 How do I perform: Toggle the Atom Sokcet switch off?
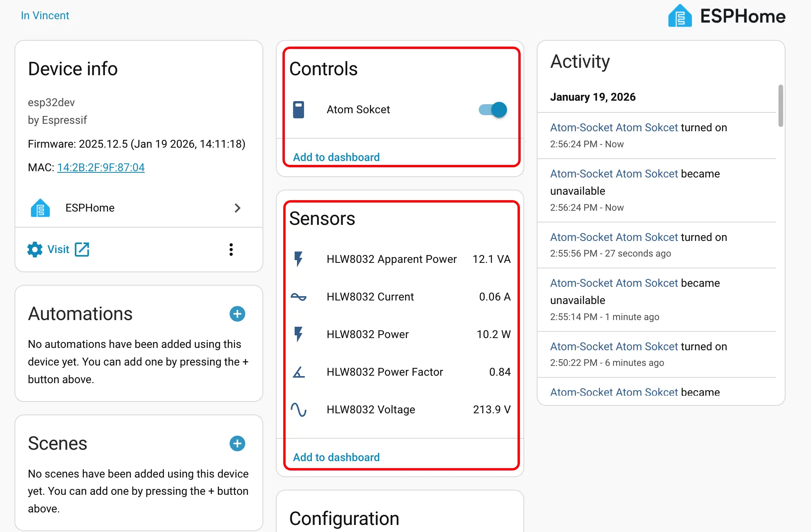coord(493,110)
